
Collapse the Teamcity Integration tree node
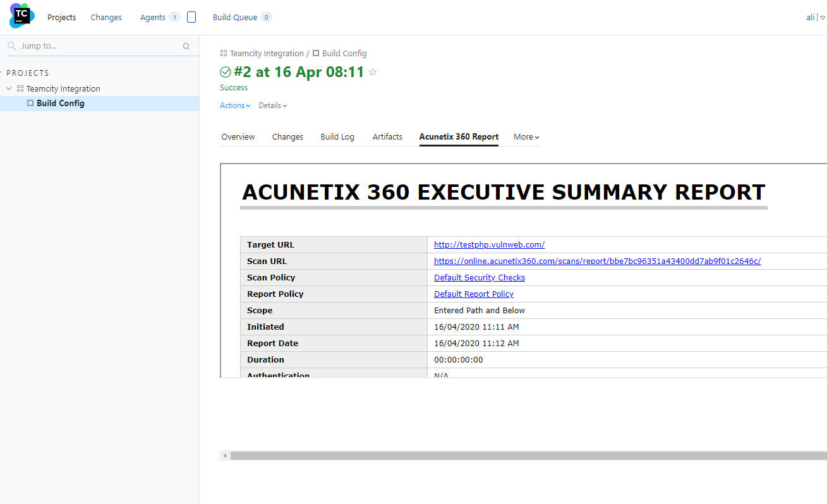click(9, 89)
